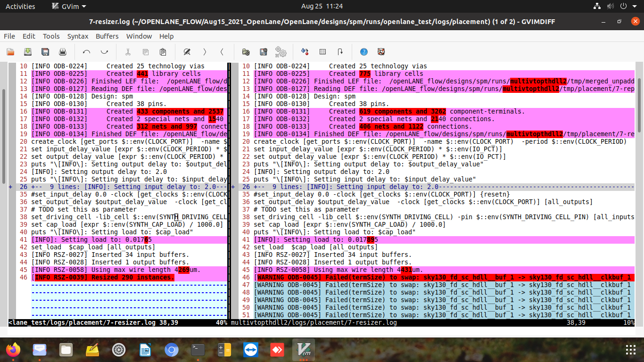Image resolution: width=644 pixels, height=362 pixels.
Task: Open LibreOffice Writer dock icon
Action: (145, 350)
